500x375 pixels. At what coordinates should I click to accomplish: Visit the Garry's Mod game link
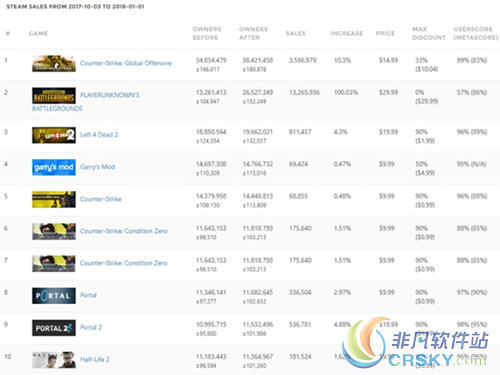[x=97, y=167]
